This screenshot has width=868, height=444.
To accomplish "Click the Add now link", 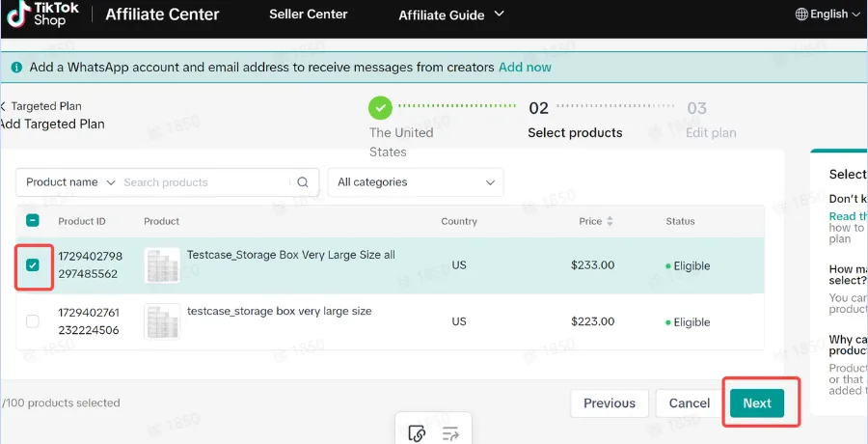I will [x=525, y=68].
